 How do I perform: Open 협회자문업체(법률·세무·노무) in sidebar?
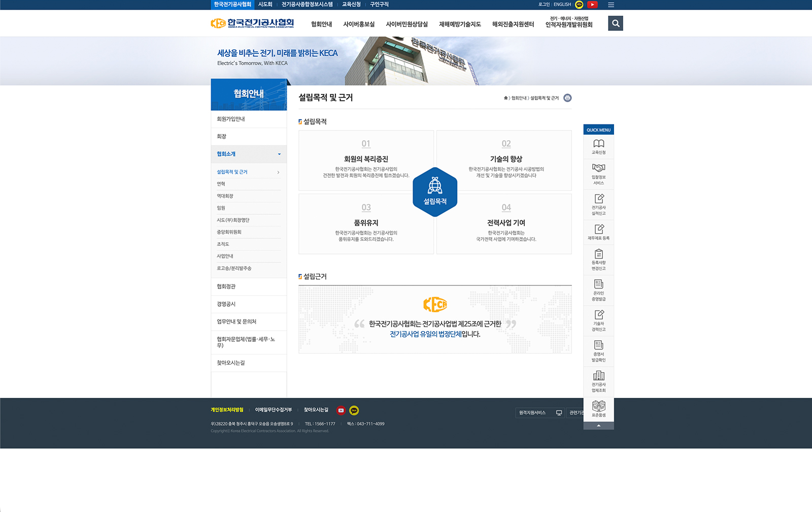(249, 342)
